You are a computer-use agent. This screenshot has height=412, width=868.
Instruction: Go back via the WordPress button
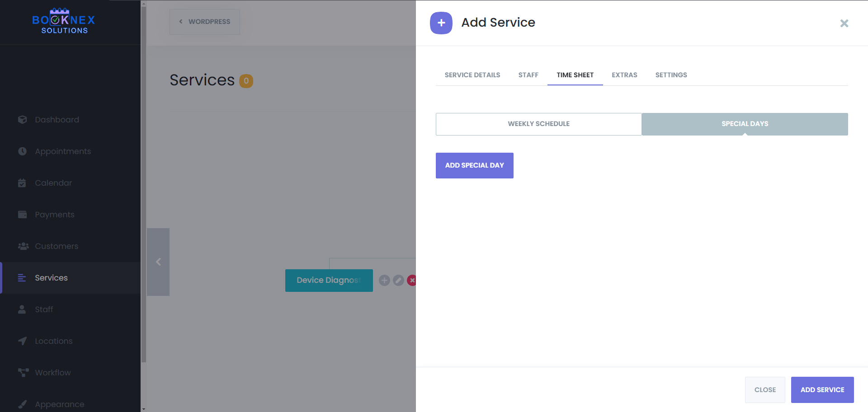point(205,22)
